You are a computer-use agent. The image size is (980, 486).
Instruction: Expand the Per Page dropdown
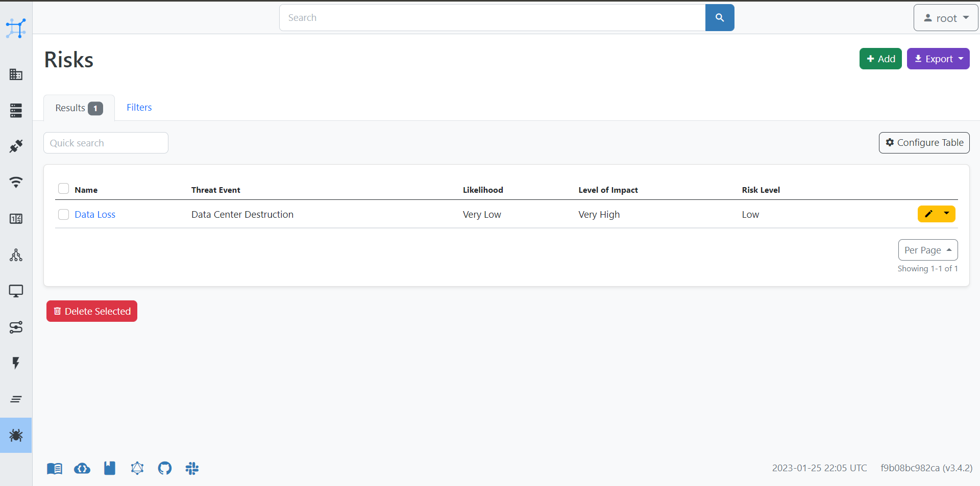tap(927, 250)
